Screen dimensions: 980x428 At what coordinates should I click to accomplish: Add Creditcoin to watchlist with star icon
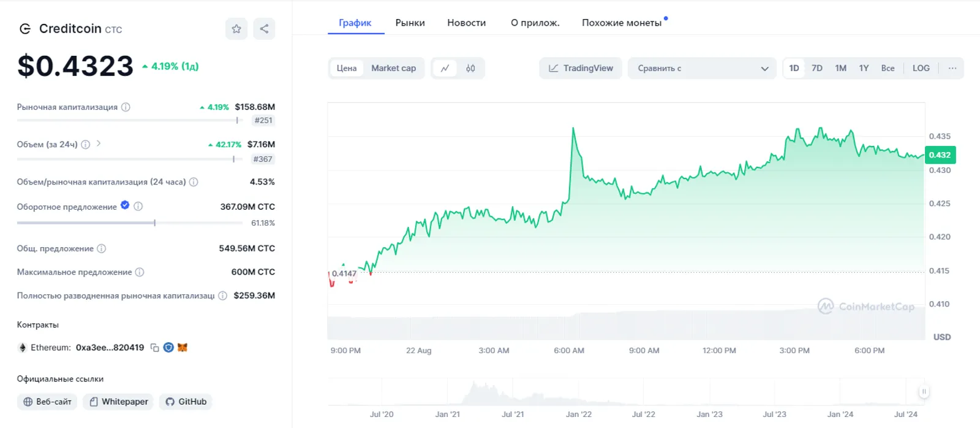[x=236, y=29]
